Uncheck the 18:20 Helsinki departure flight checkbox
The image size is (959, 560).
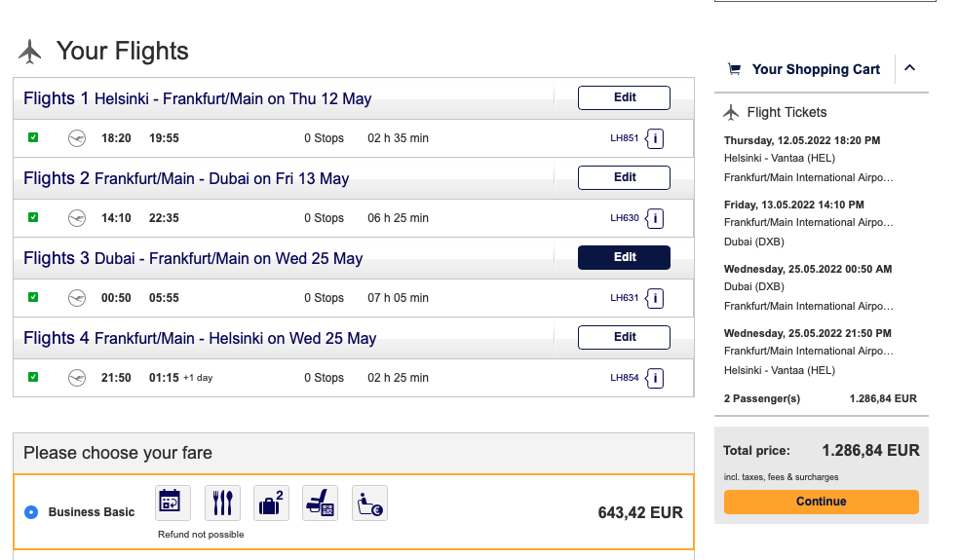click(33, 138)
